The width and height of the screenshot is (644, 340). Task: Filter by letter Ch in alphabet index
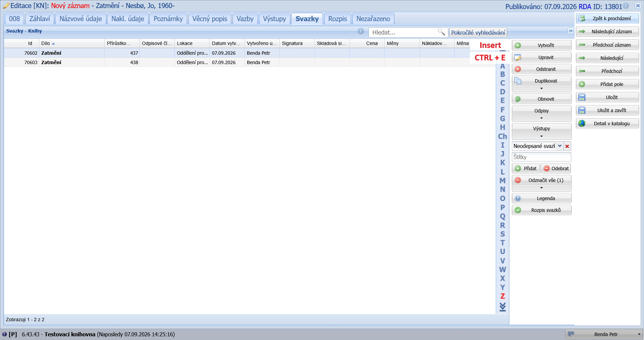coord(502,136)
